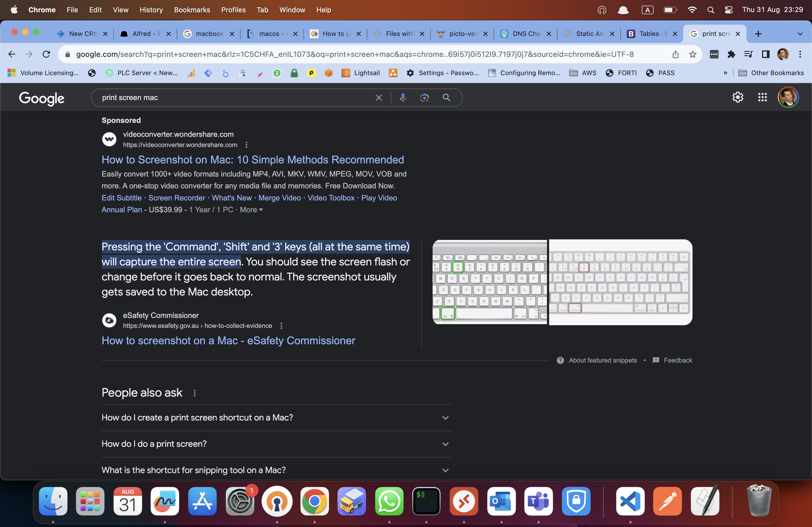Image resolution: width=812 pixels, height=527 pixels.
Task: Open Google apps grid
Action: click(x=763, y=97)
